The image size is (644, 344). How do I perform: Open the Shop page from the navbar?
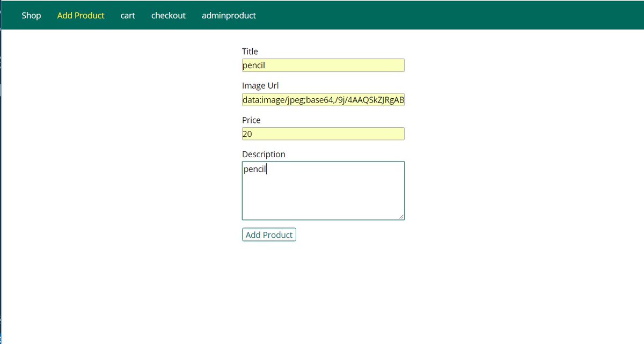click(31, 15)
